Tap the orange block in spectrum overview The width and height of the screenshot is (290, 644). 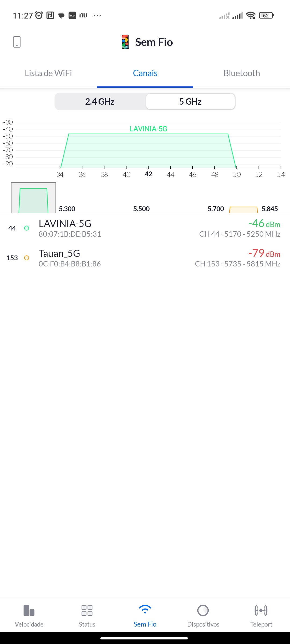tap(244, 210)
